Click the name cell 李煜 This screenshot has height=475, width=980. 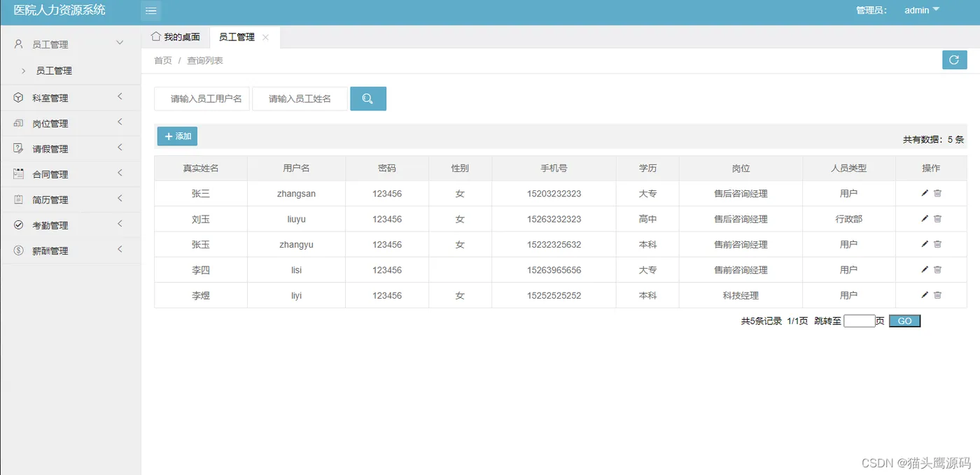pyautogui.click(x=201, y=295)
